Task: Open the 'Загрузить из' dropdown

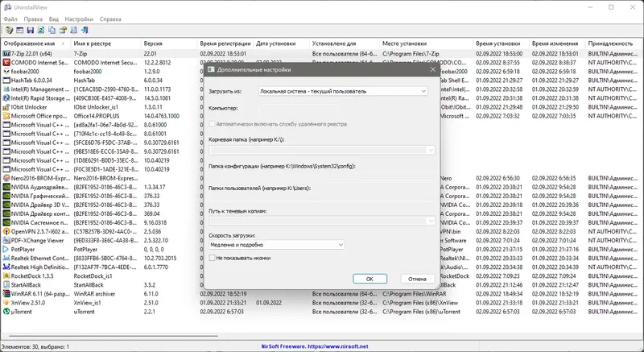Action: coord(343,91)
